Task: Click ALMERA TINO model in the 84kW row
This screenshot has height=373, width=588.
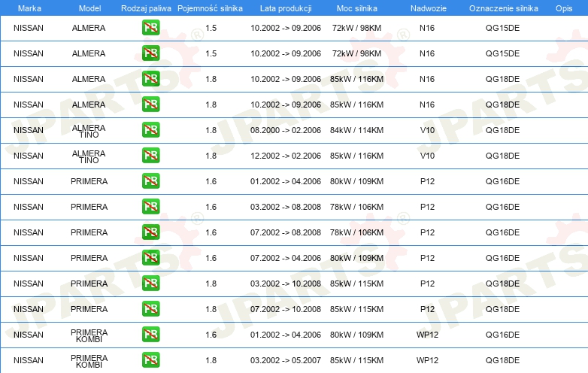Action: [89, 131]
